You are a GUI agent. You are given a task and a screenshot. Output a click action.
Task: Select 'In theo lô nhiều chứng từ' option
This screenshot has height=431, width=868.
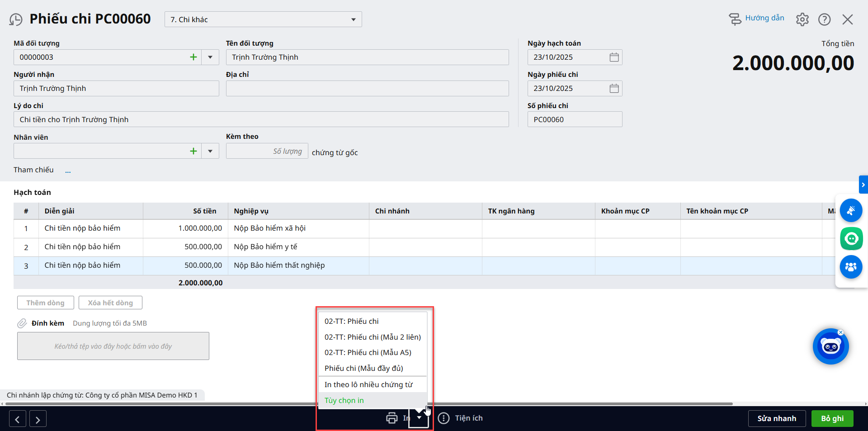click(x=368, y=384)
